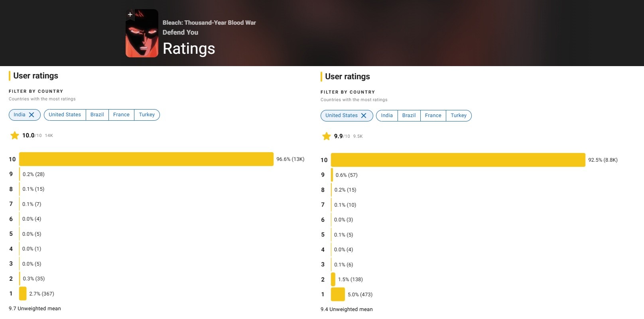Select the 96.6% (13K) label
Image resolution: width=644 pixels, height=319 pixels.
pos(290,159)
